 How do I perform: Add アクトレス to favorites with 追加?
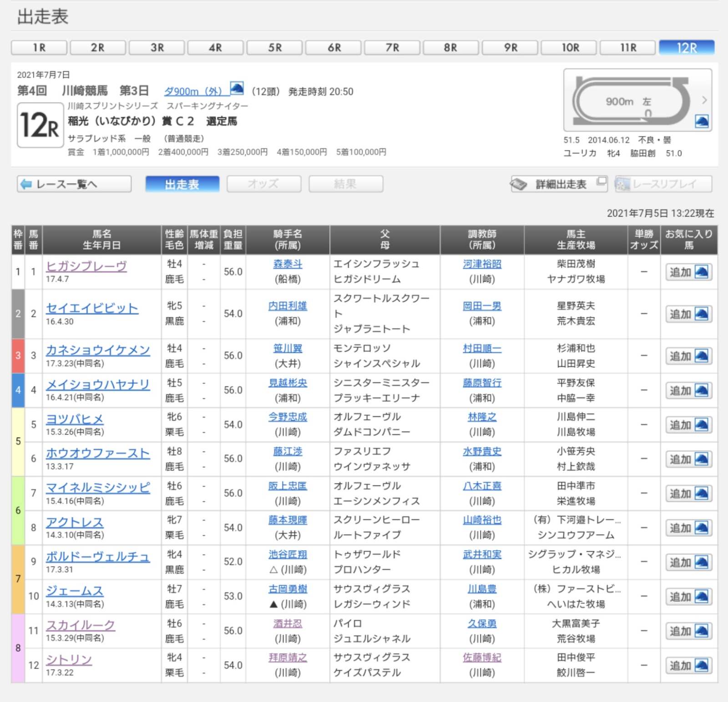tap(688, 528)
